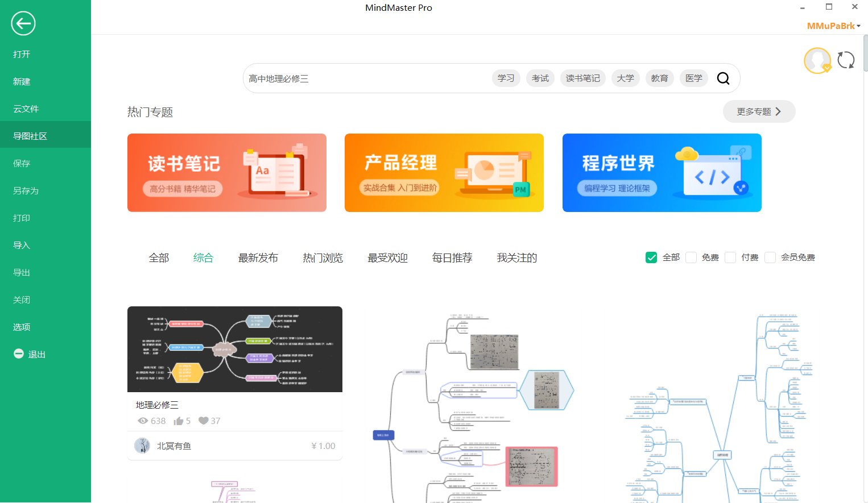Enable the 会员免费 filter checkbox

coord(770,257)
